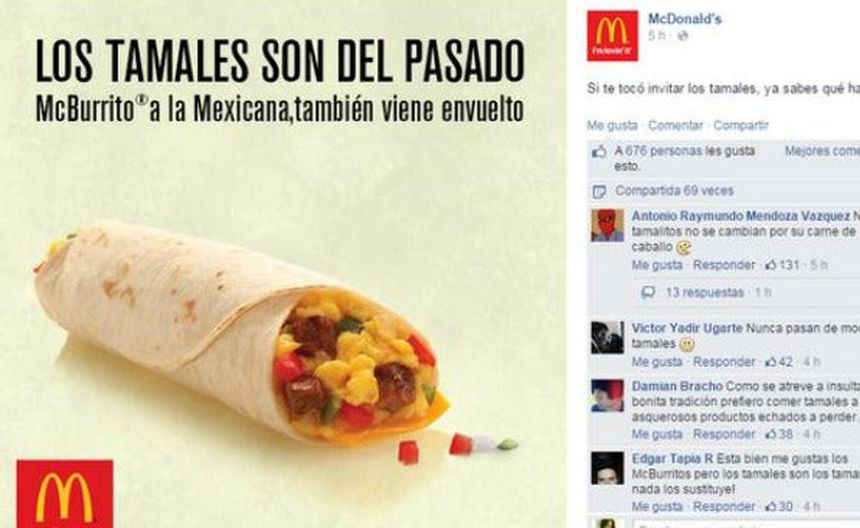Click the like count icon showing 38

tap(771, 434)
